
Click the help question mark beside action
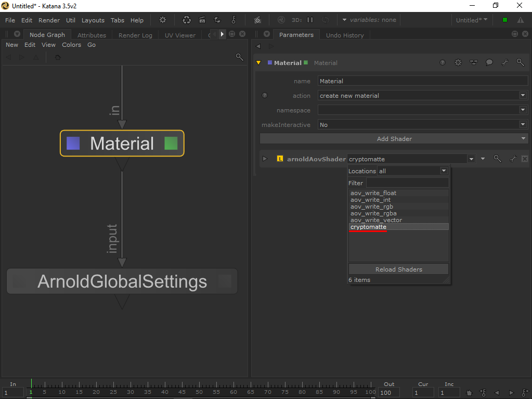pyautogui.click(x=265, y=96)
